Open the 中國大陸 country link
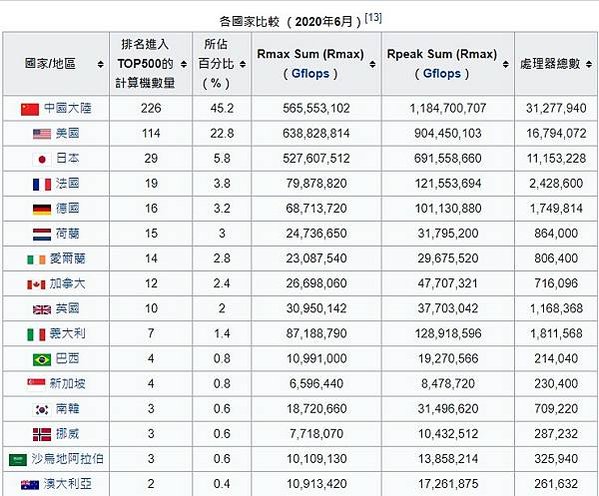 [x=68, y=109]
